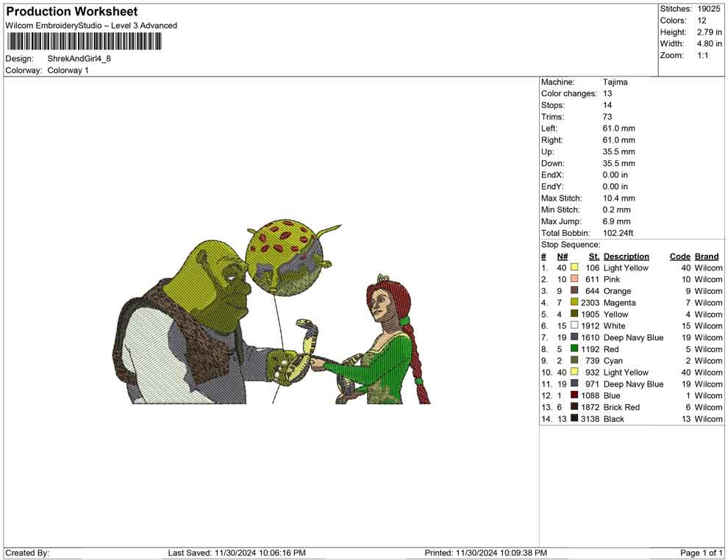Click the 'Stop Sequence:' heading
The width and height of the screenshot is (728, 560).
point(571,245)
